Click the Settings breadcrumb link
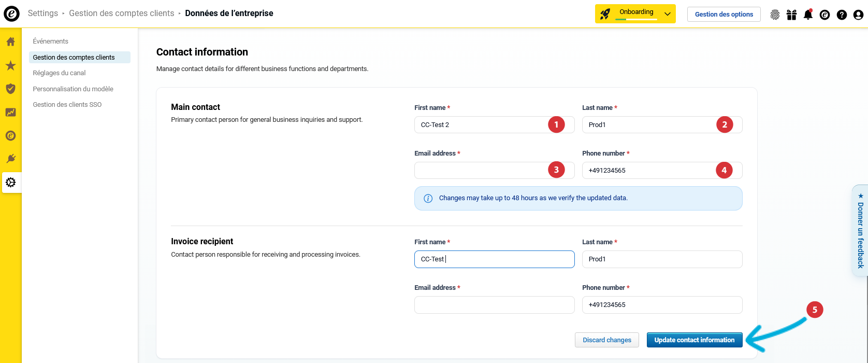This screenshot has width=868, height=363. pos(43,13)
